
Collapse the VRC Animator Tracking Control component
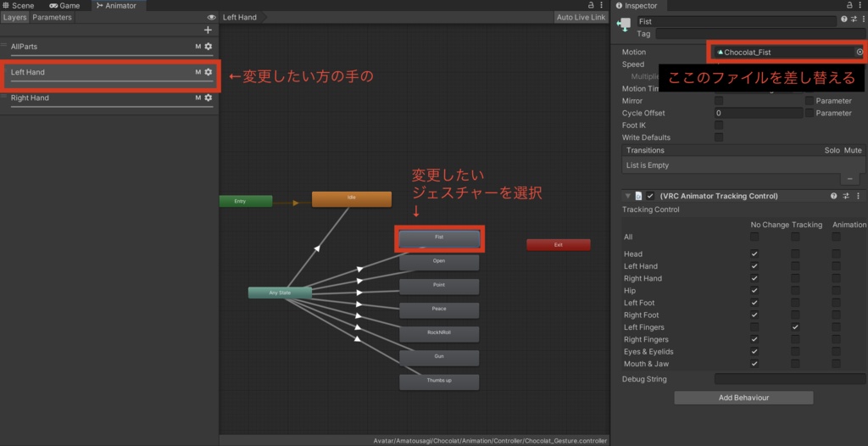point(628,196)
